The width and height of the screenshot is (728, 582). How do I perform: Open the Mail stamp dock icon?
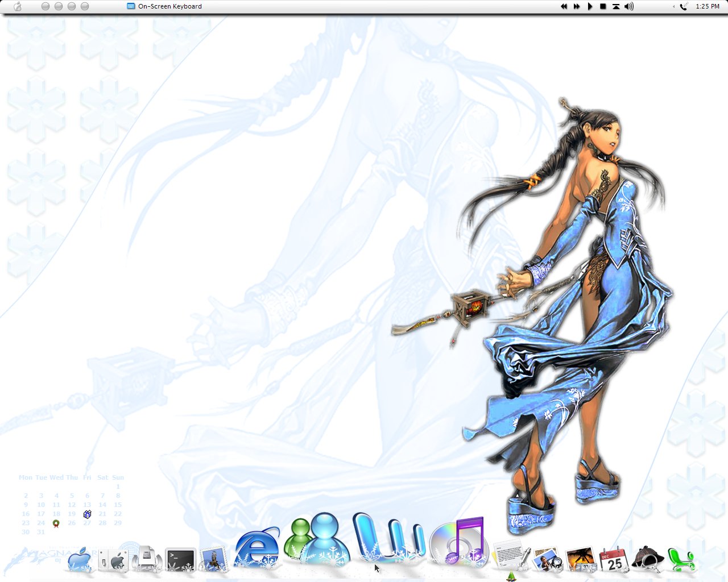coord(214,559)
